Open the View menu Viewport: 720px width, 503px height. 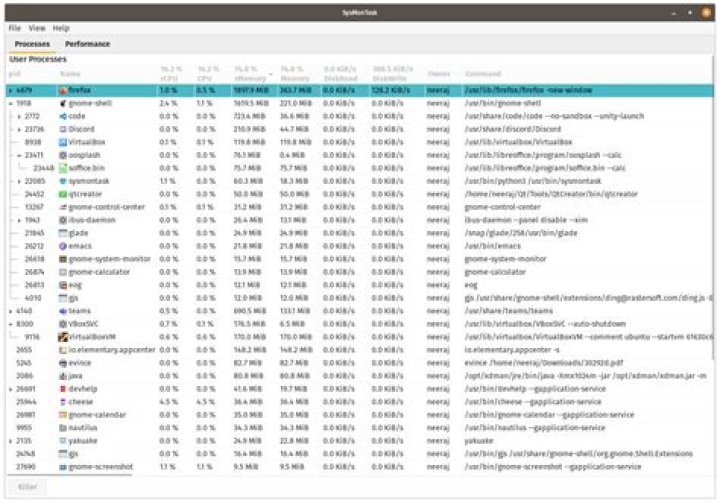click(37, 28)
